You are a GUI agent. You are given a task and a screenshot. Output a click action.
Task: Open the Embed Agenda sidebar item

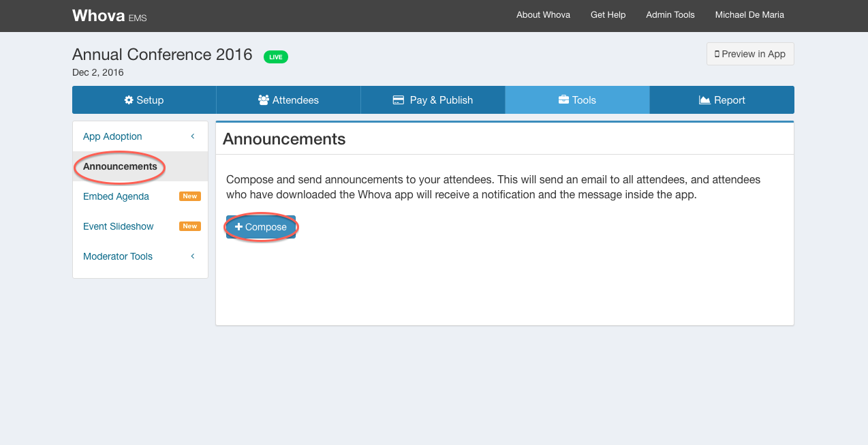tap(116, 196)
